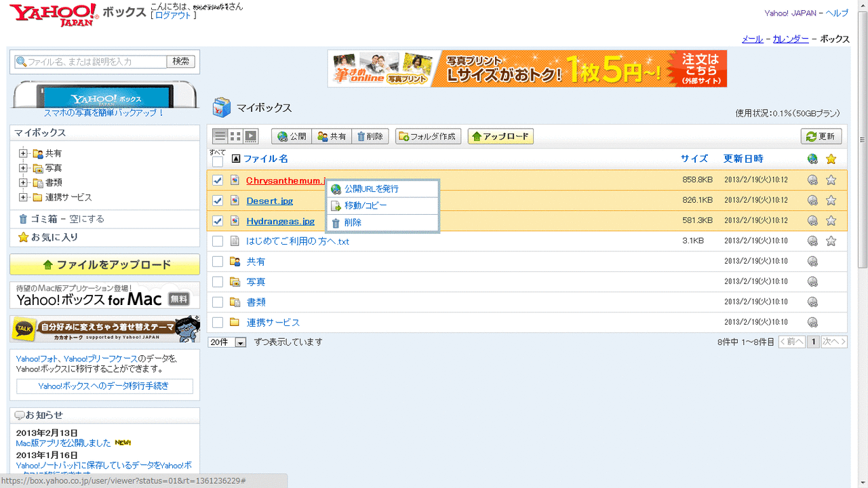Check the 連携サービス folder checkbox
The width and height of the screenshot is (868, 488).
pos(218,323)
